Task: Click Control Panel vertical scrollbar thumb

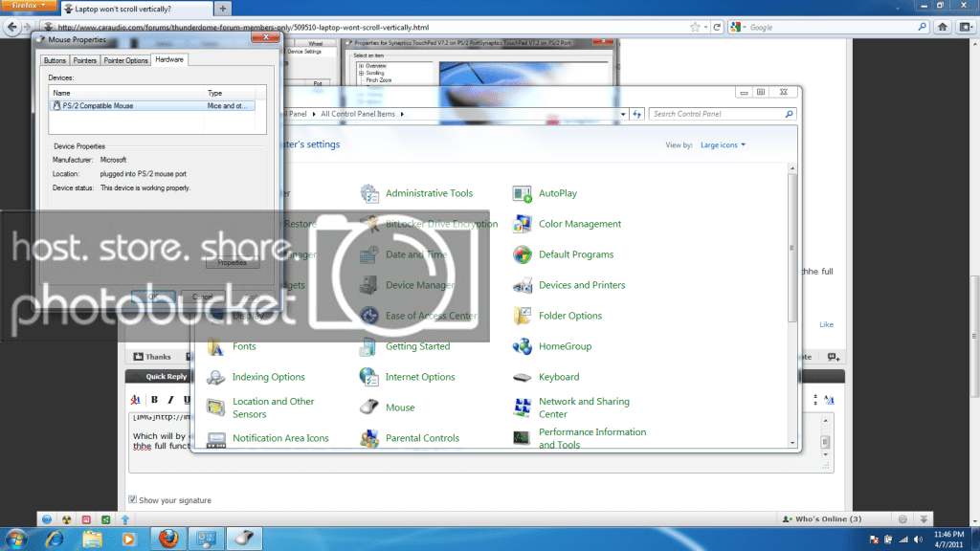Action: pyautogui.click(x=792, y=247)
